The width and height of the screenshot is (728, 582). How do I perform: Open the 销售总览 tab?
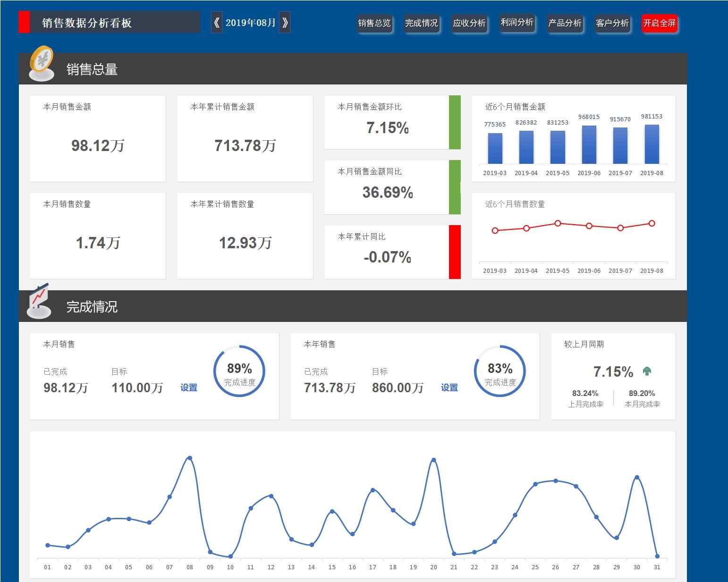(x=374, y=23)
